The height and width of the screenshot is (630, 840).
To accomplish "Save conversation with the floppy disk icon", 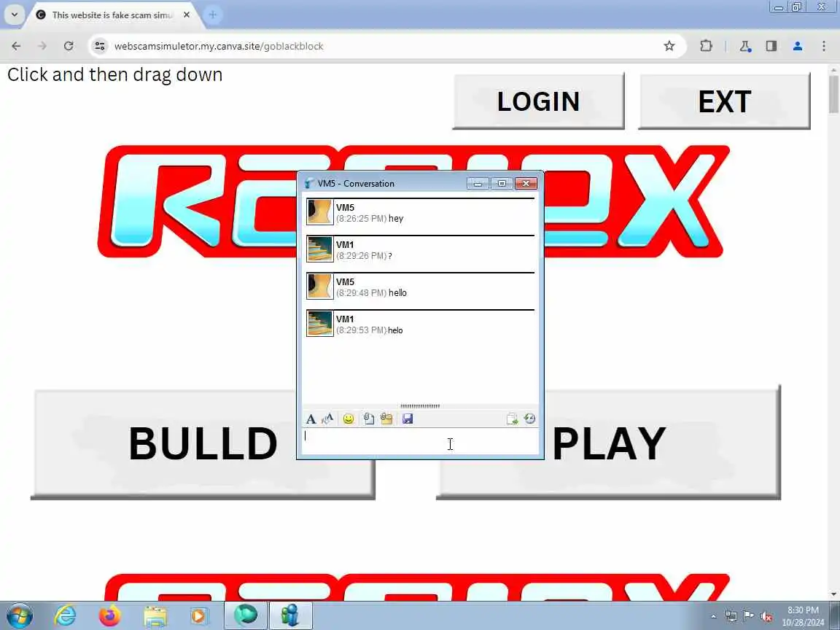I will click(x=408, y=419).
